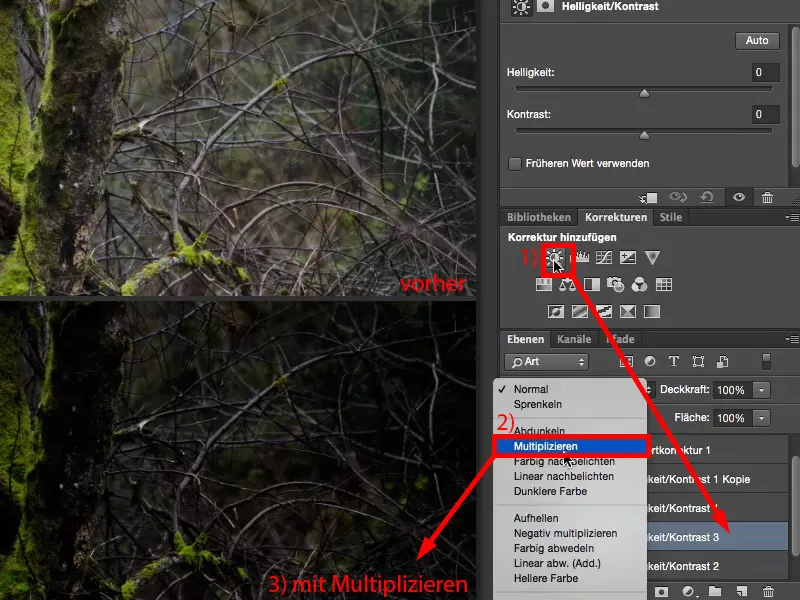This screenshot has width=800, height=600.
Task: Switch to the Ebenen tab
Action: pyautogui.click(x=526, y=339)
